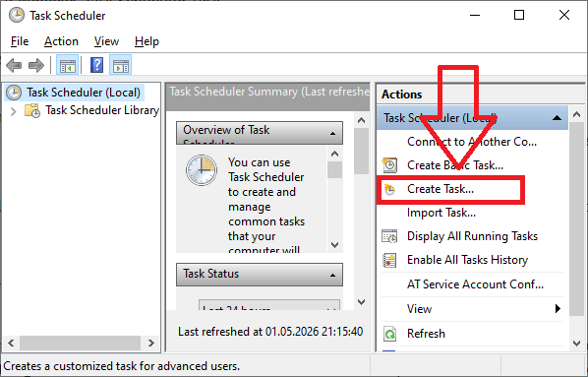Image resolution: width=588 pixels, height=377 pixels.
Task: Click the Create Task clock icon
Action: click(389, 189)
